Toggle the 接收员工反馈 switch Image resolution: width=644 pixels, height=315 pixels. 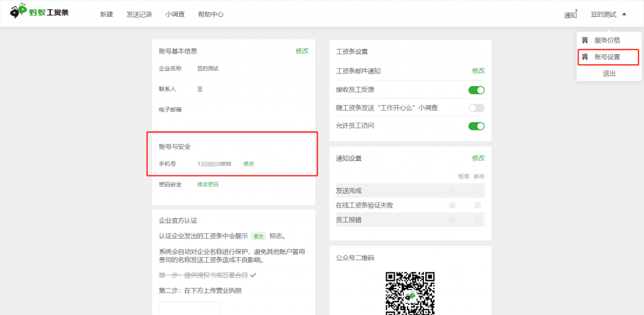(x=476, y=90)
